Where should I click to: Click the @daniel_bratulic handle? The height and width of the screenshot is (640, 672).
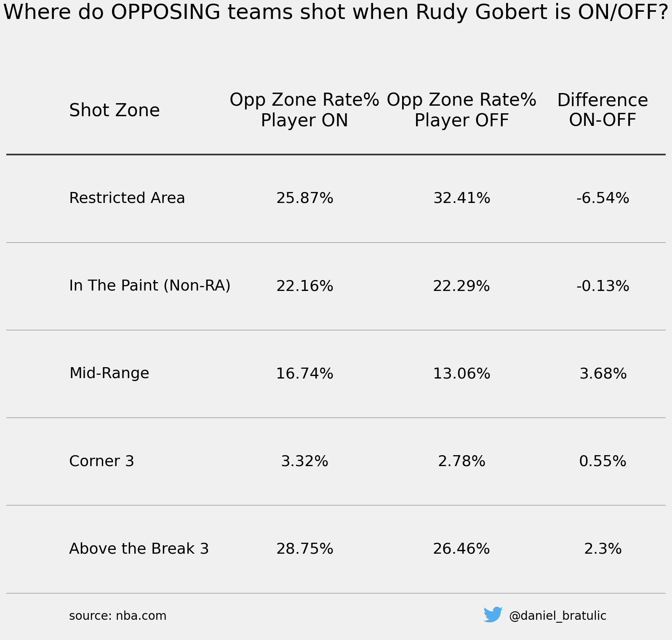coord(557,616)
